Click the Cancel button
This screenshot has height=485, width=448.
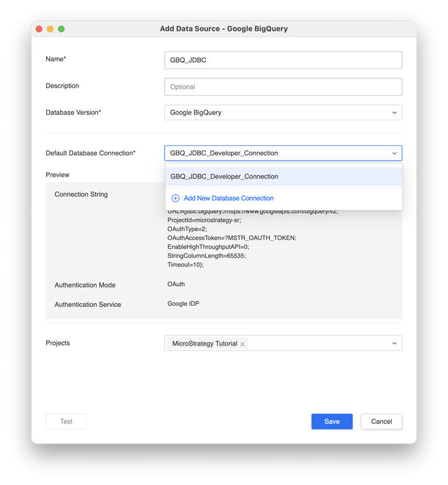coord(381,422)
